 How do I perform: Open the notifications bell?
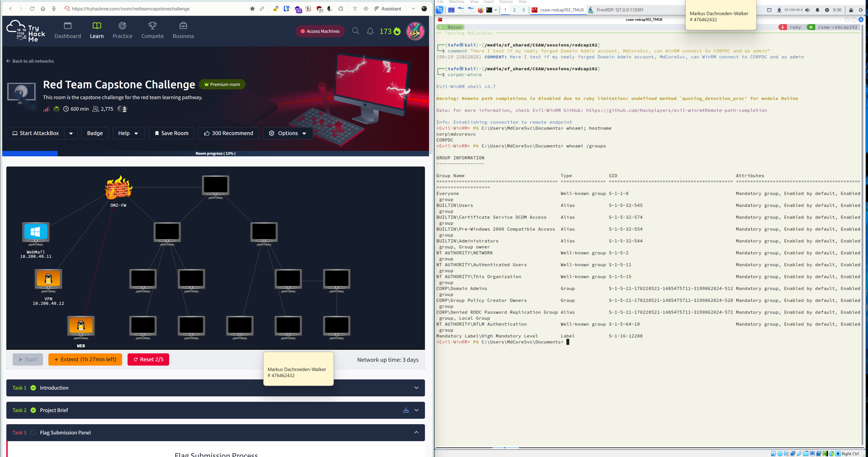[x=370, y=31]
